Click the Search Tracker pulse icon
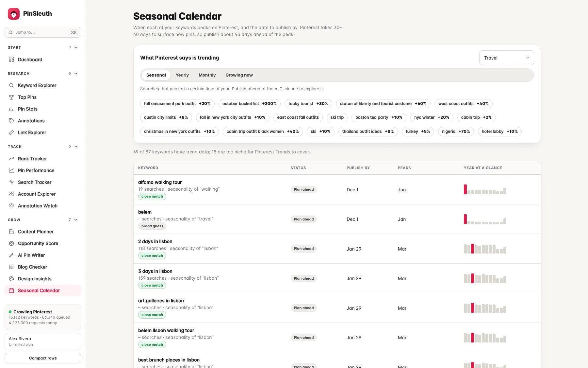 coord(11,182)
